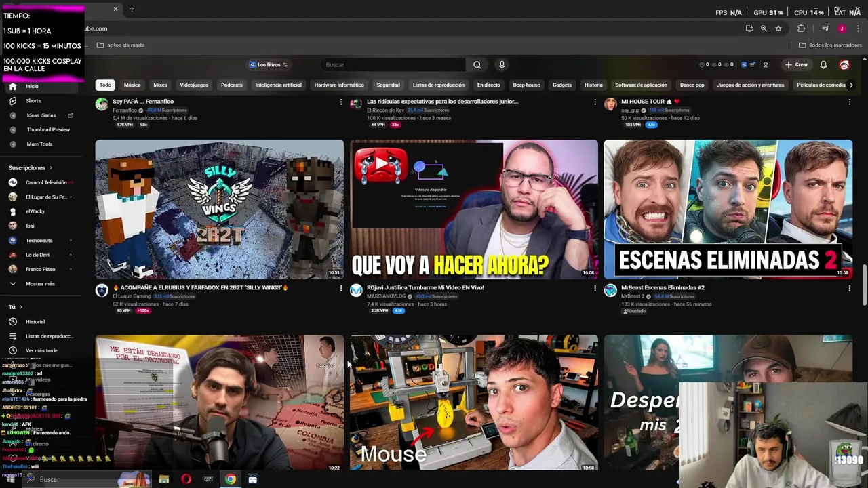Show more category chips with right arrow
Image resolution: width=868 pixels, height=488 pixels.
(851, 85)
